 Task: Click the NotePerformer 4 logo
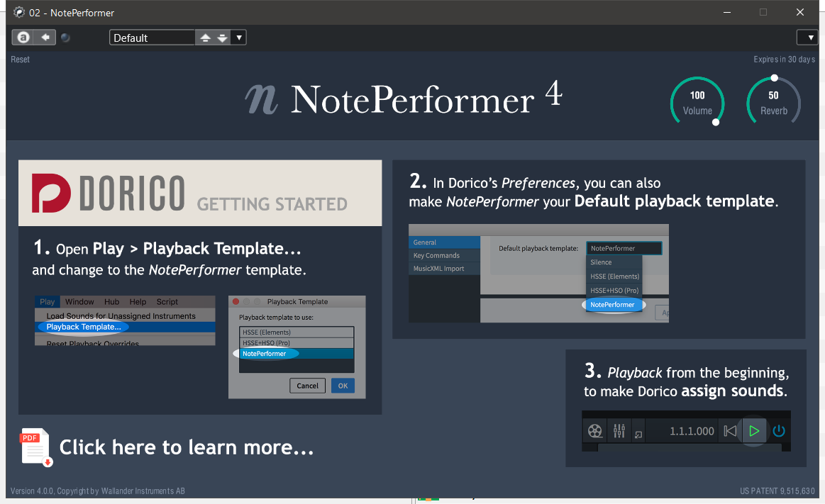[x=404, y=99]
